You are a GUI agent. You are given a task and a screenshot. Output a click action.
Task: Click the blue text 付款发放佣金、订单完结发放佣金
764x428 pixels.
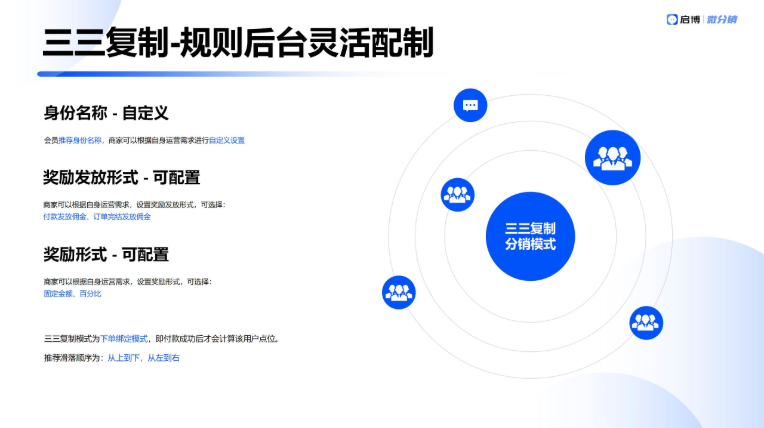pos(97,216)
